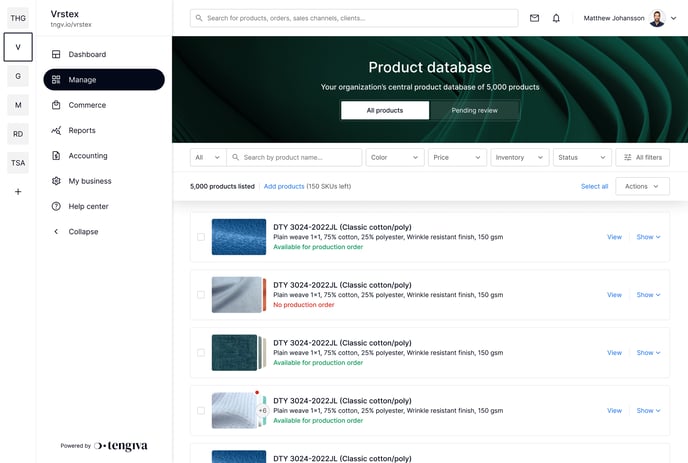
Task: Expand Show for the blue fabric product
Action: click(x=648, y=237)
